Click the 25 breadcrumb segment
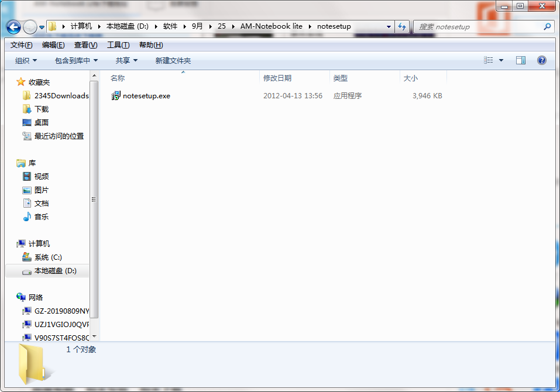The image size is (560, 392). (x=221, y=26)
